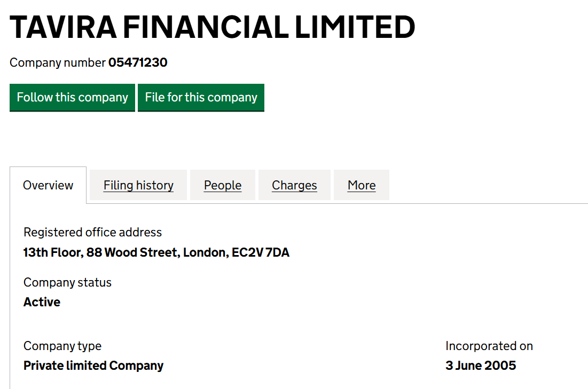Click the word LIMITED in the page heading
The width and height of the screenshot is (588, 389).
[x=355, y=28]
